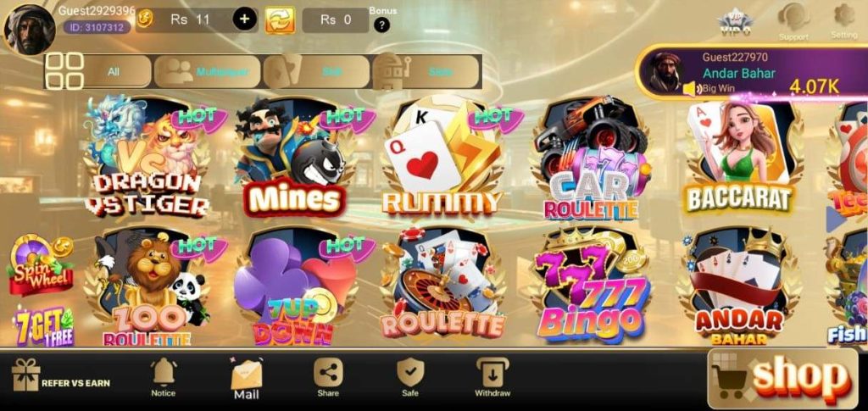The height and width of the screenshot is (411, 868).
Task: Open the Dragon vs Tiger game
Action: coord(147,156)
